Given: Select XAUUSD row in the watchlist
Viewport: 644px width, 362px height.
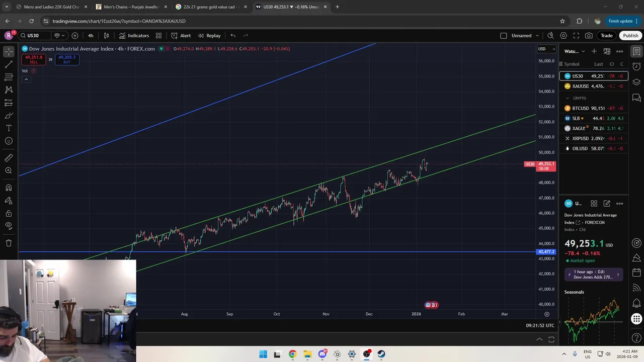Looking at the screenshot, I should pyautogui.click(x=594, y=86).
